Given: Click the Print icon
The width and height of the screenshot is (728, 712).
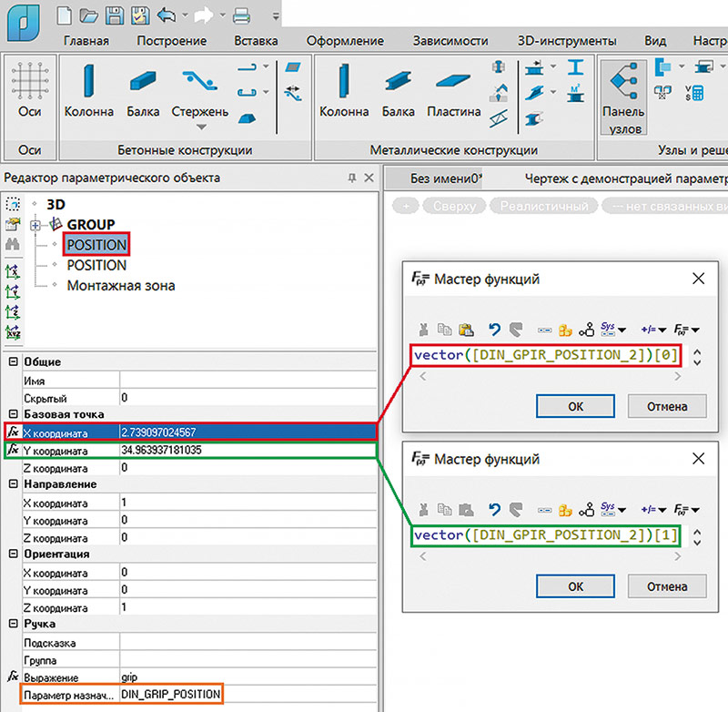Looking at the screenshot, I should [x=241, y=15].
